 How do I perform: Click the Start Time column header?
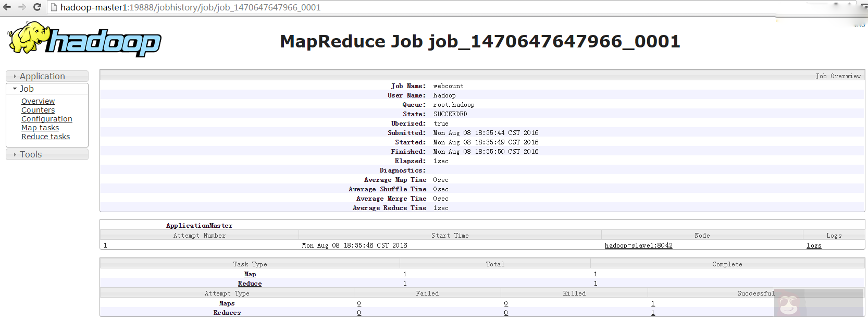450,236
